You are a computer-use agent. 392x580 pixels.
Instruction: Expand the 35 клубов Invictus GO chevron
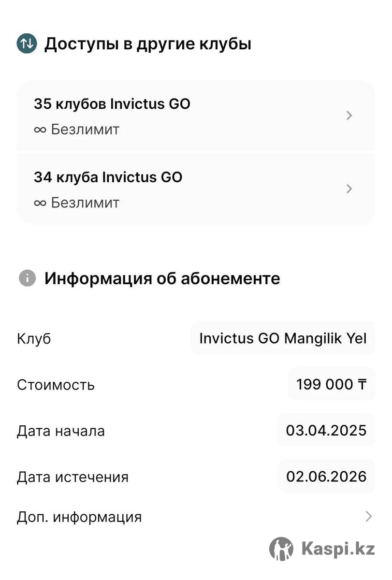coord(349,116)
